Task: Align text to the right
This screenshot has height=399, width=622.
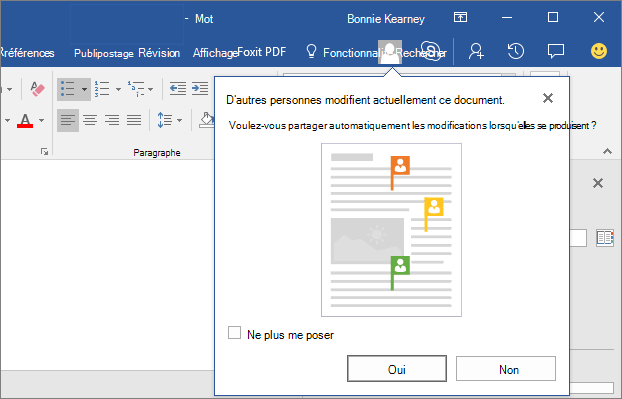Action: [112, 120]
